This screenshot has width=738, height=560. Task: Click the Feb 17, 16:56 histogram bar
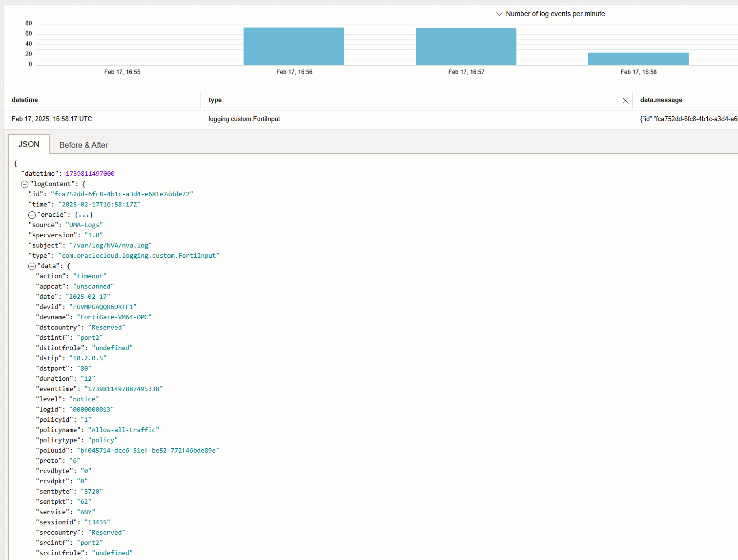293,46
